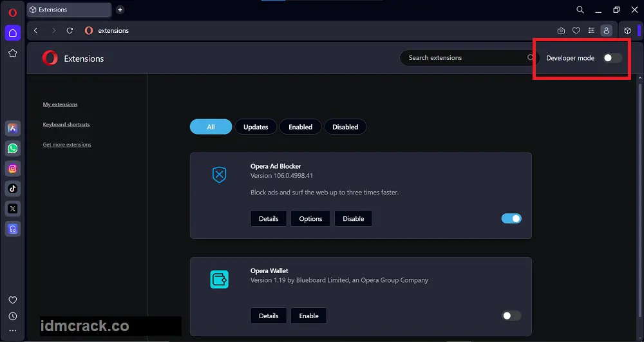
Task: Open the My extensions link
Action: click(x=60, y=104)
